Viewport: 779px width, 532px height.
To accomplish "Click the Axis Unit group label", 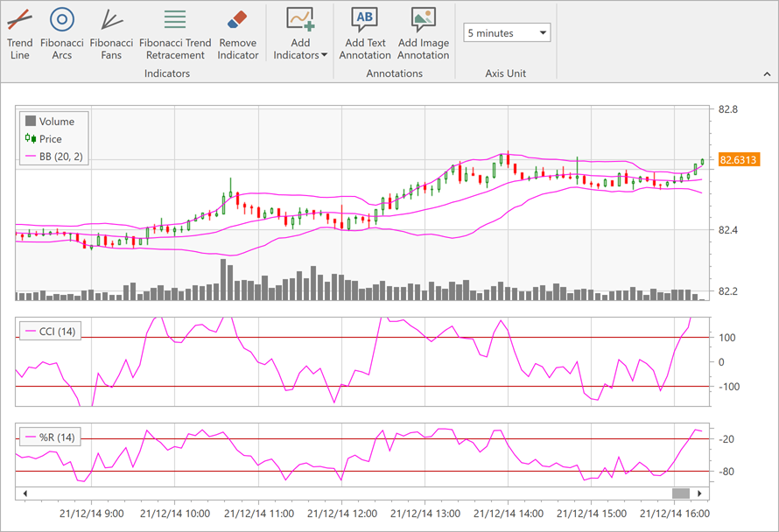I will pyautogui.click(x=506, y=73).
